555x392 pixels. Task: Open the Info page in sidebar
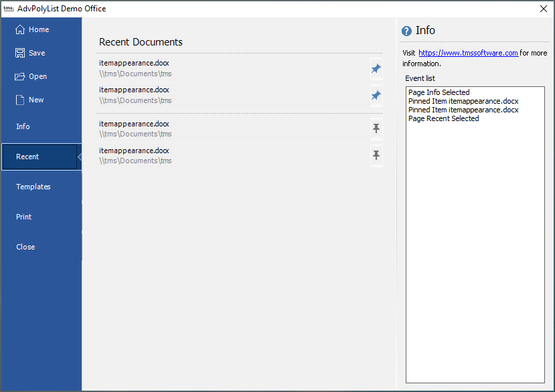pyautogui.click(x=23, y=126)
